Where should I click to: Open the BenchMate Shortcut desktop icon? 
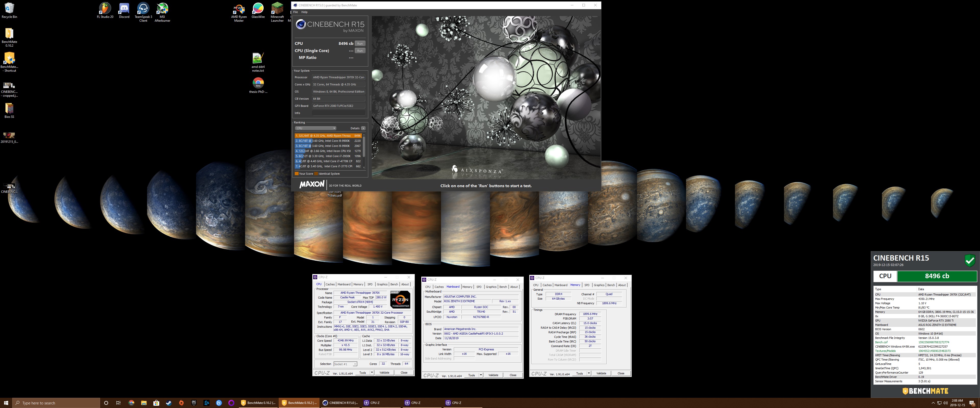click(9, 62)
